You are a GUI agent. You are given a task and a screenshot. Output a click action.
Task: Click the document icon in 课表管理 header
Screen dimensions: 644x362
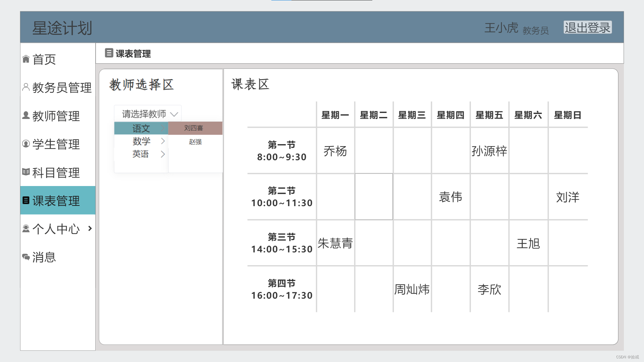(109, 53)
